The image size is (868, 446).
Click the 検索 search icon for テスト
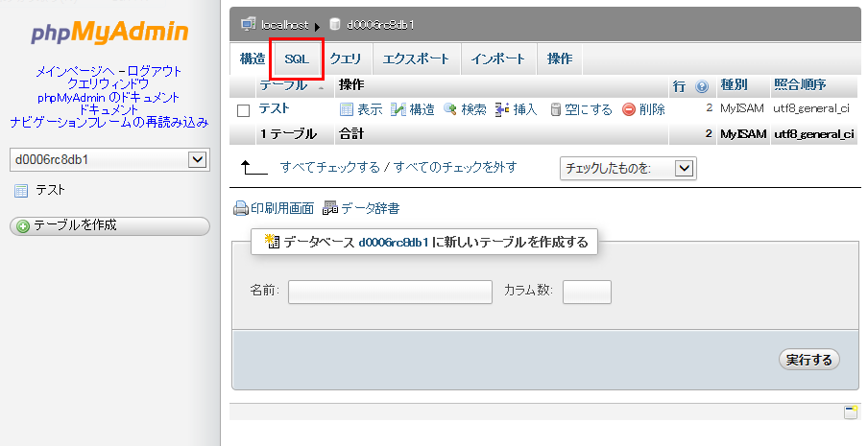coord(450,109)
